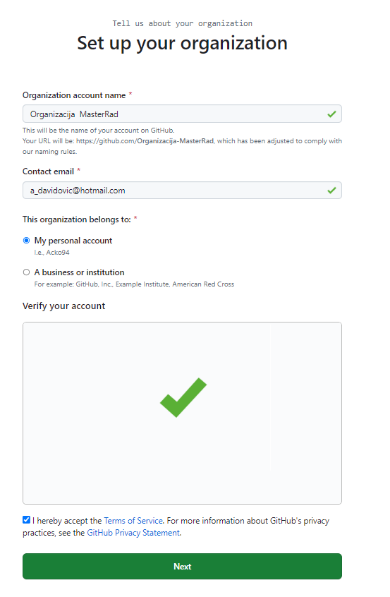390x597 pixels.
Task: Click the My personal account label text
Action: [73, 241]
